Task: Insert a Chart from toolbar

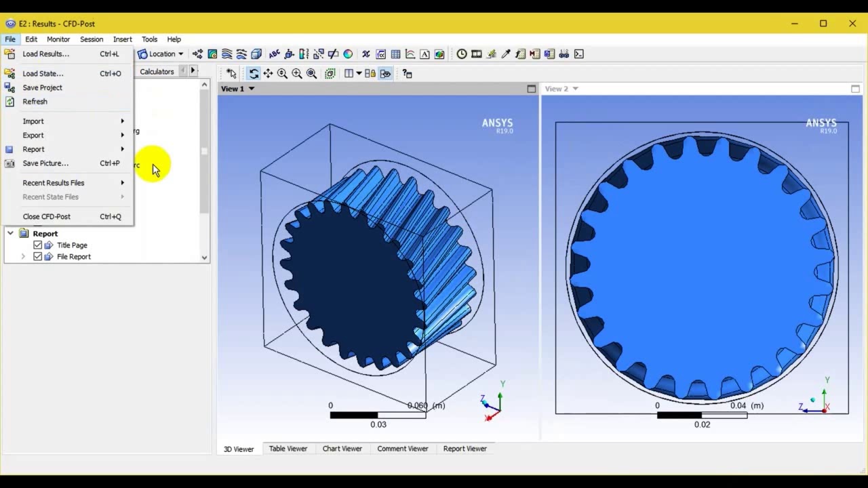Action: tap(410, 54)
